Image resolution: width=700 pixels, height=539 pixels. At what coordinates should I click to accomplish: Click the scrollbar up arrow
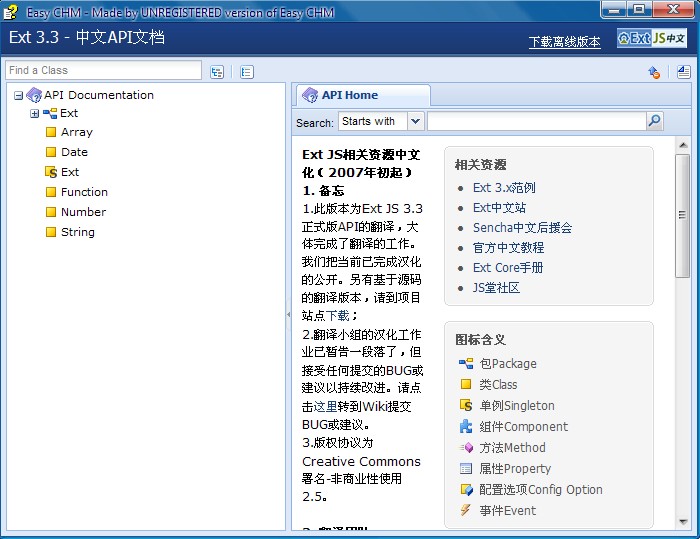[x=683, y=145]
